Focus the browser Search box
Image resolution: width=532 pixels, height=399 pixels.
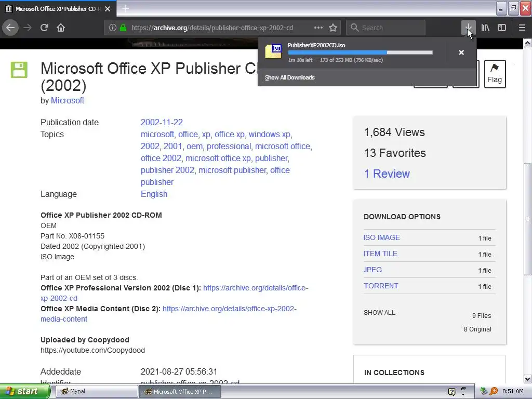[x=386, y=28]
